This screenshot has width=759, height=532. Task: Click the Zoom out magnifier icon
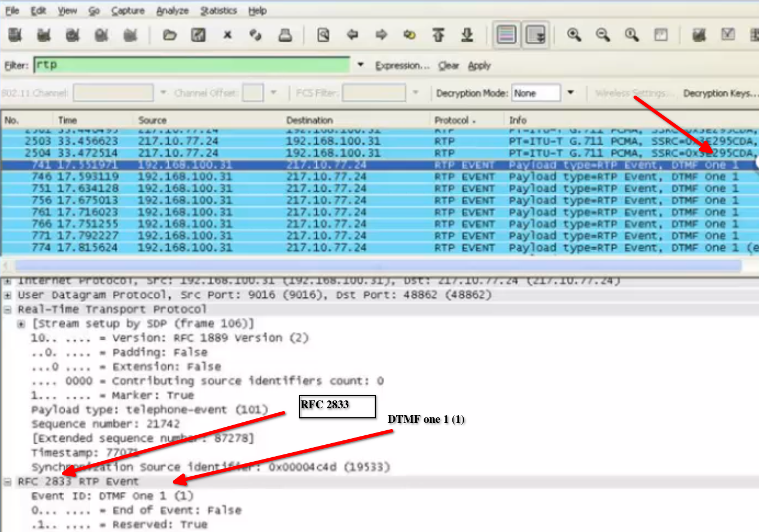(603, 35)
